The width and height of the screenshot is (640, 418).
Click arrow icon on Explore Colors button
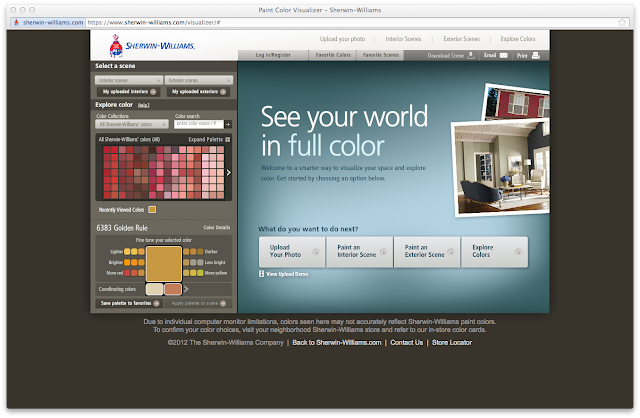[518, 251]
